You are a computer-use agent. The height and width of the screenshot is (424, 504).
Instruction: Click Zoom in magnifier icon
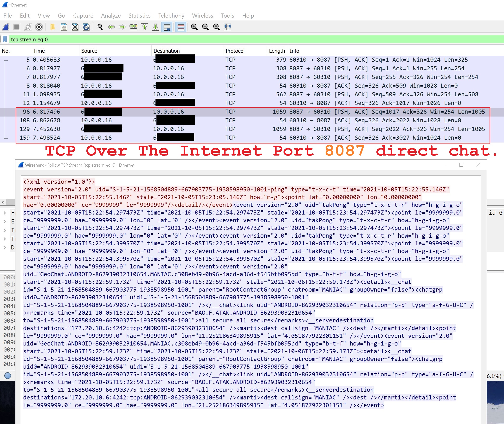coord(194,27)
